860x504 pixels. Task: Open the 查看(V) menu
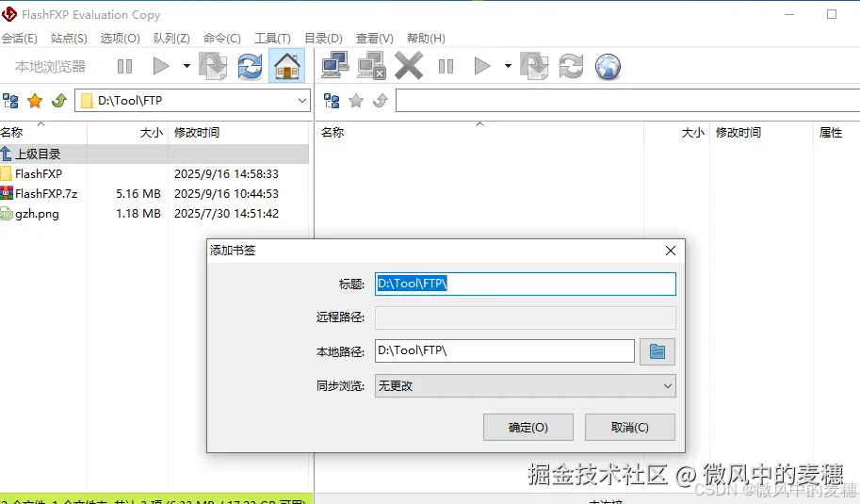(x=375, y=39)
